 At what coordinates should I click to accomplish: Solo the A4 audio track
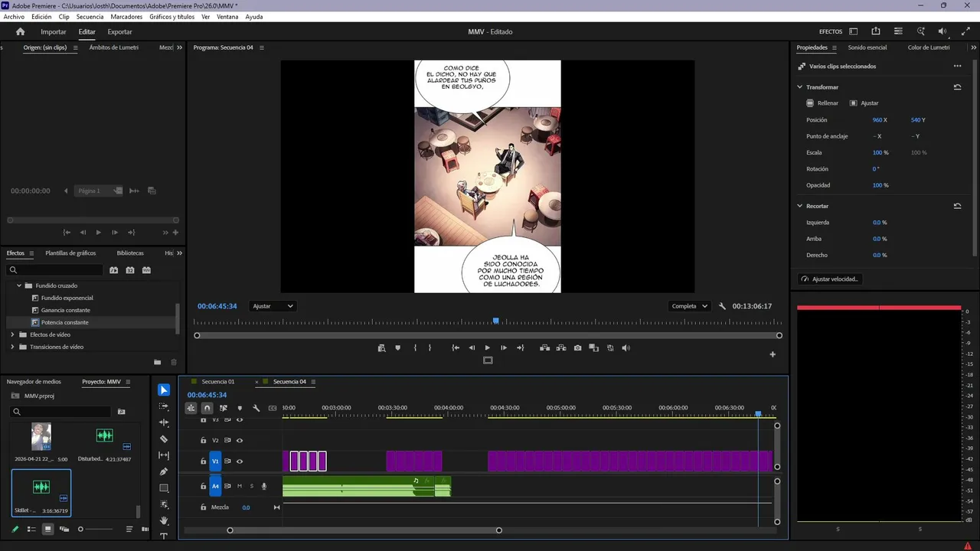(x=251, y=486)
